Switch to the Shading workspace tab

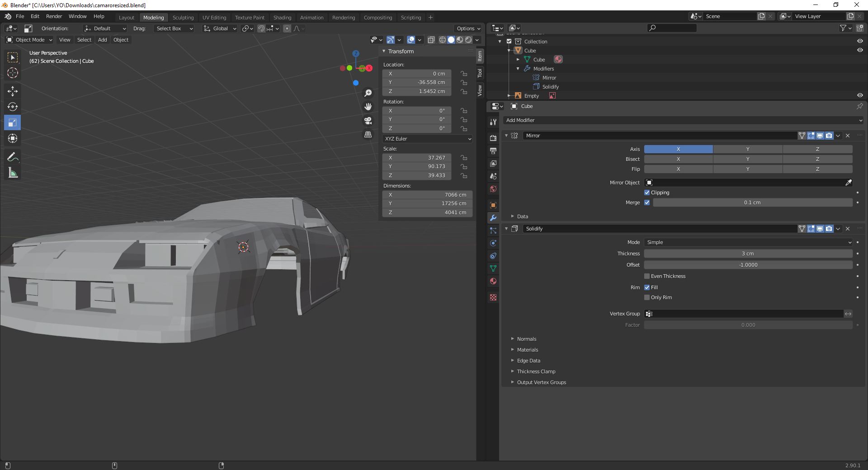coord(282,18)
